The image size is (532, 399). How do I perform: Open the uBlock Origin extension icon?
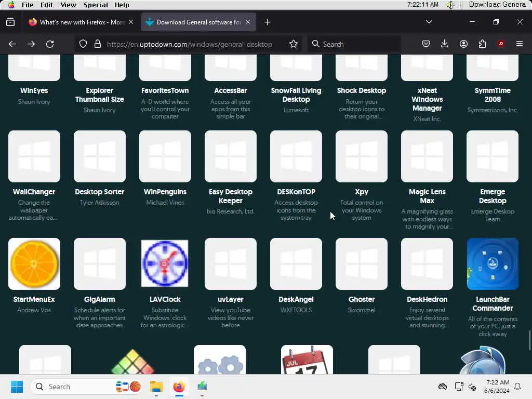click(501, 44)
